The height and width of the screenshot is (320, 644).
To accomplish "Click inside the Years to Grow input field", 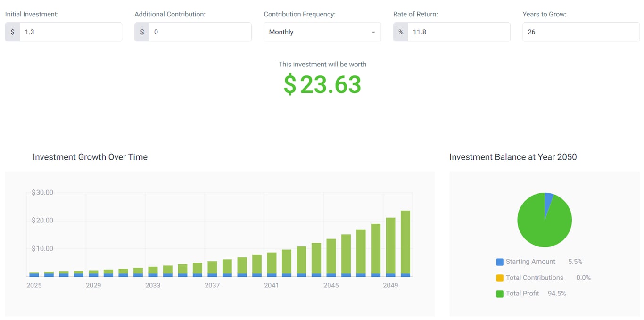I will click(581, 32).
